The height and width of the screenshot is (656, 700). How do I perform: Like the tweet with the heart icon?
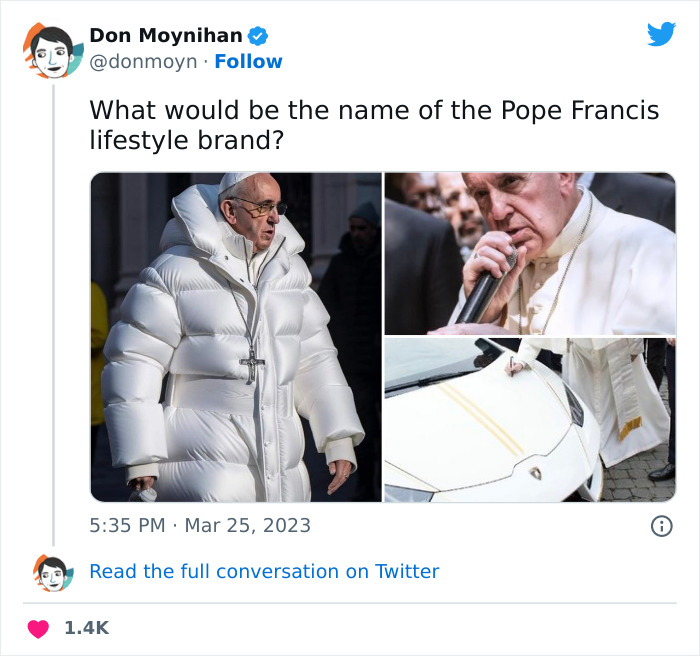[37, 628]
